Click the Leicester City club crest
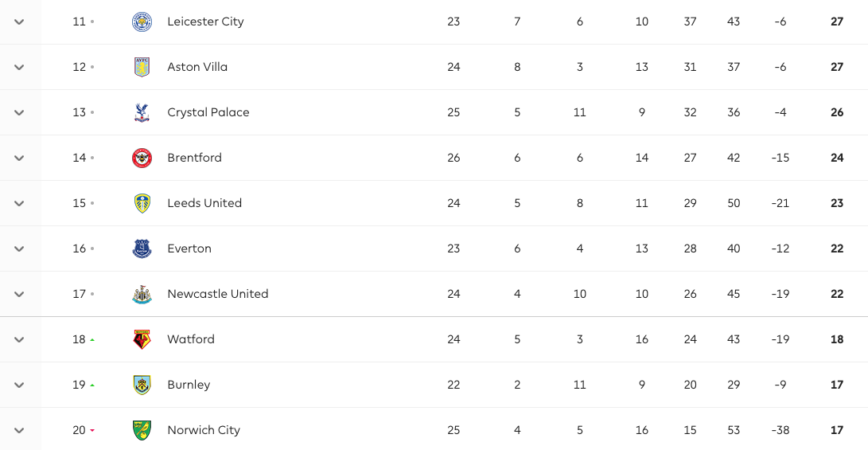Screen dimensions: 868x450 (x=142, y=22)
